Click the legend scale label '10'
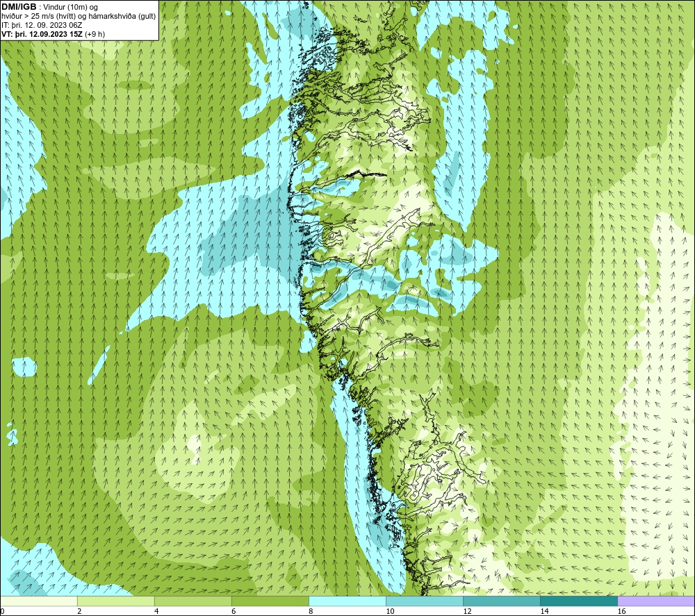Screen dimensions: 695x616 (x=390, y=612)
